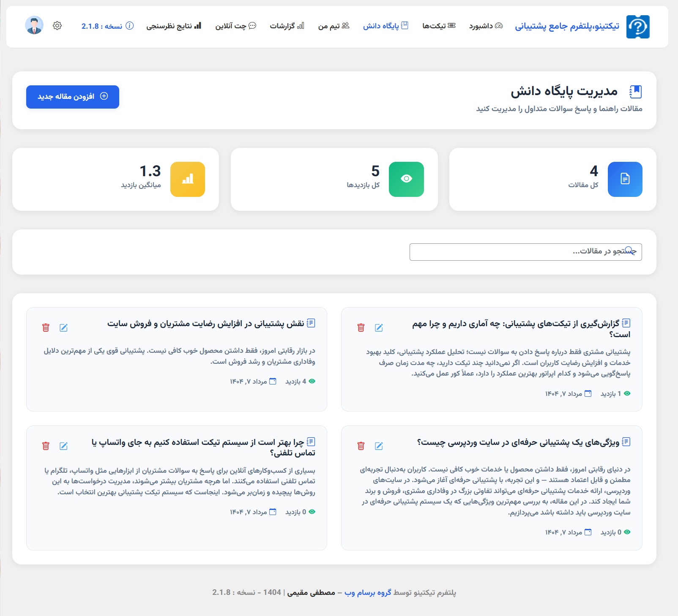Image resolution: width=678 pixels, height=616 pixels.
Task: Click the گروه پرسام وب footer link
Action: (368, 592)
